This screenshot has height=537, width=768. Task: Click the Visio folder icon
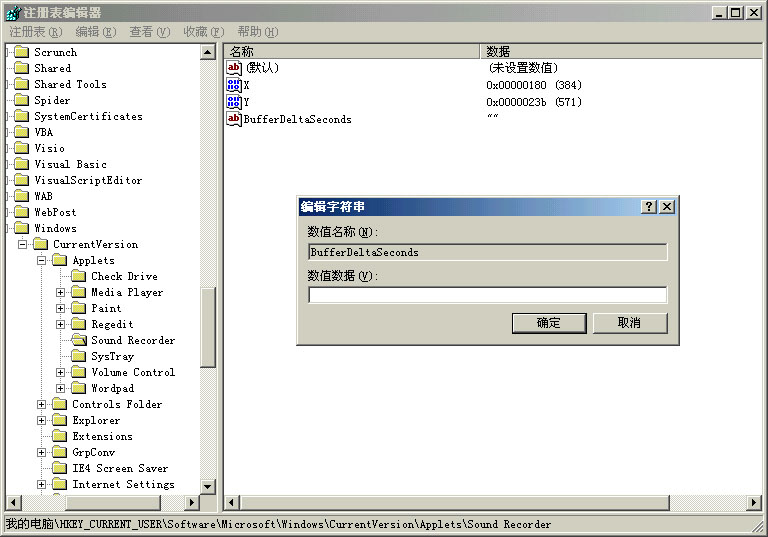[22, 148]
